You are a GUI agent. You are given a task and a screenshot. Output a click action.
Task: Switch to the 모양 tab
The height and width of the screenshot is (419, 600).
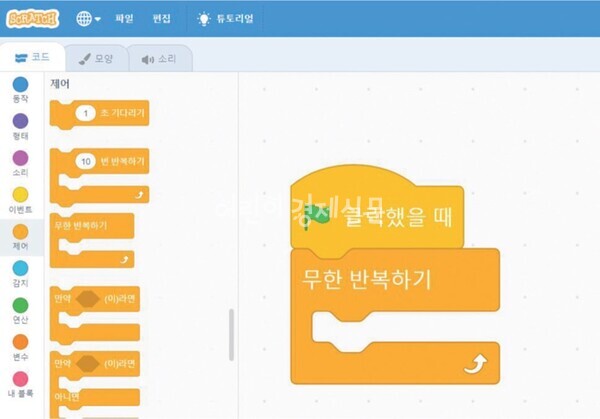[96, 59]
